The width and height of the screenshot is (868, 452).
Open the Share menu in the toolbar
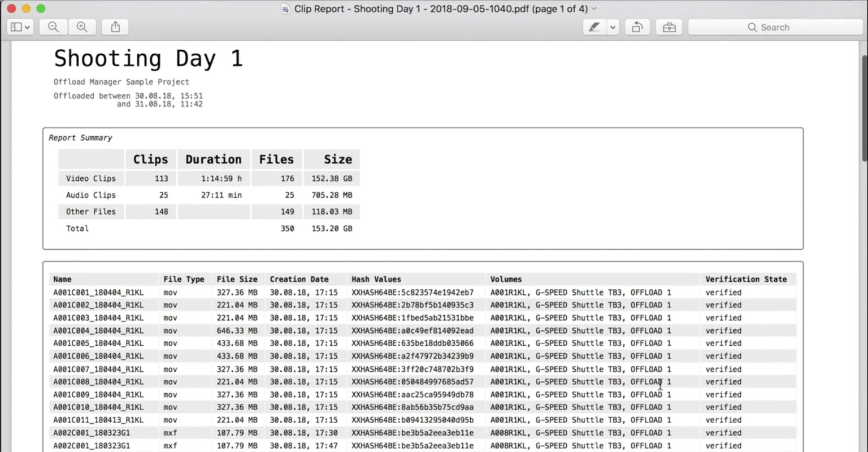(x=115, y=27)
